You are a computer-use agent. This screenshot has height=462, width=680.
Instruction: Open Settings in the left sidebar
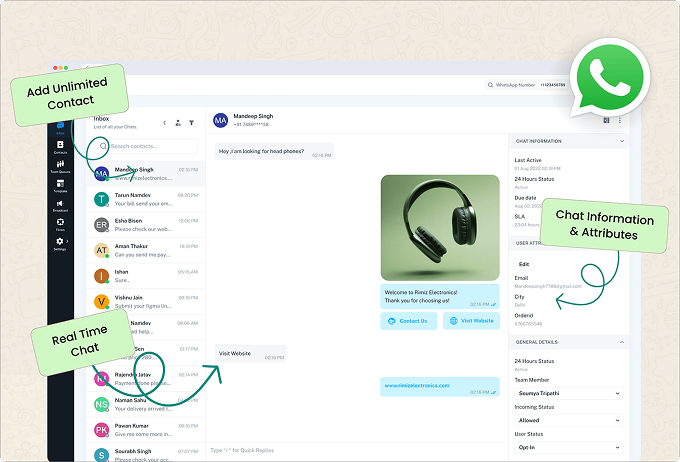[x=60, y=243]
